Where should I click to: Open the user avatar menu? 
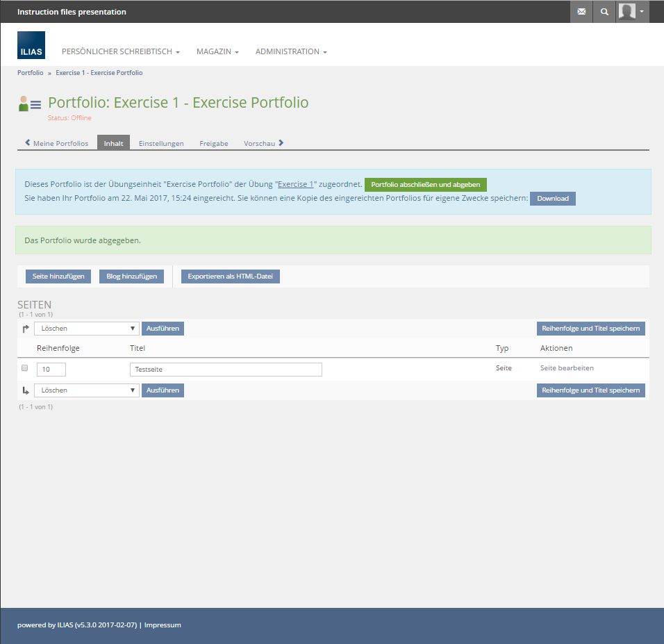click(x=632, y=12)
